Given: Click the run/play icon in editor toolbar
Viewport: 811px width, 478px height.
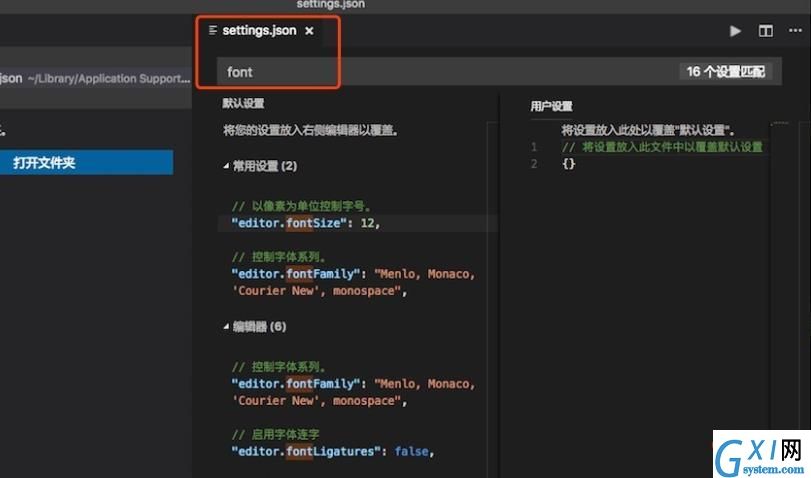Looking at the screenshot, I should (735, 31).
